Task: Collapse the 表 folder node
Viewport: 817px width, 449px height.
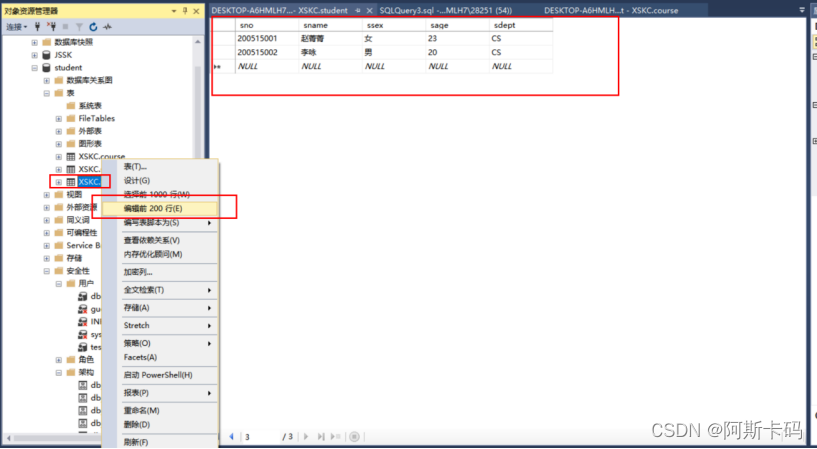Action: [47, 93]
